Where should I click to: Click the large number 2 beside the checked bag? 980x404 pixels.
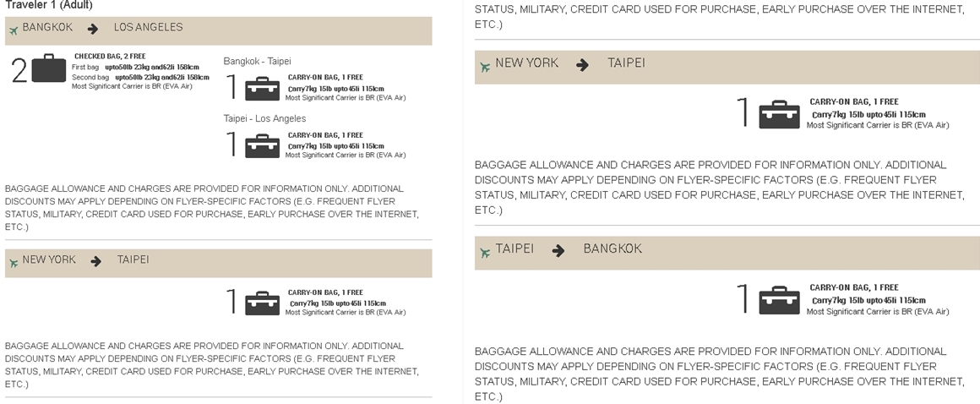tap(19, 71)
